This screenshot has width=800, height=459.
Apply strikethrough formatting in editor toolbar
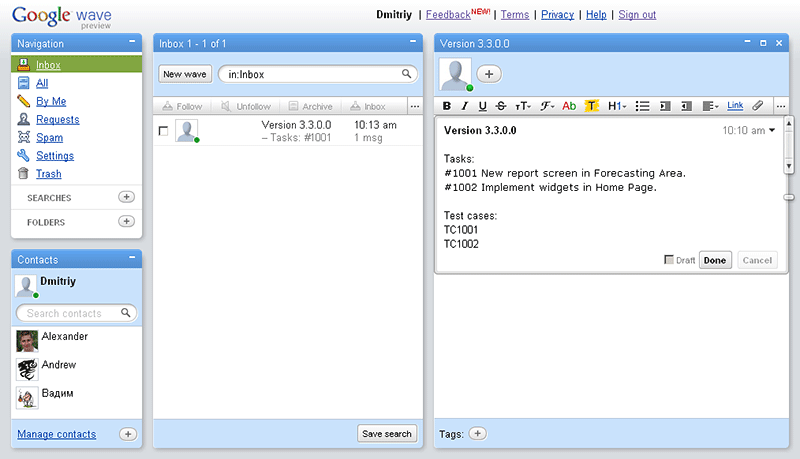click(x=501, y=106)
